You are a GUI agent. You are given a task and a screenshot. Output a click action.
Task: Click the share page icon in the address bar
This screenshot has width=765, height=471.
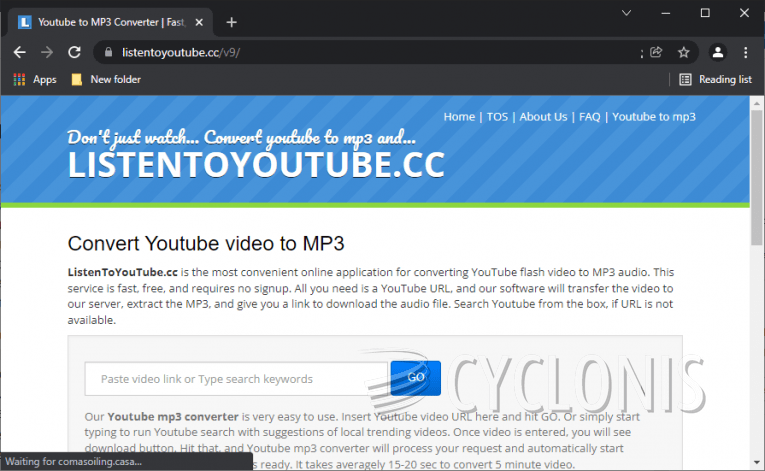coord(656,52)
